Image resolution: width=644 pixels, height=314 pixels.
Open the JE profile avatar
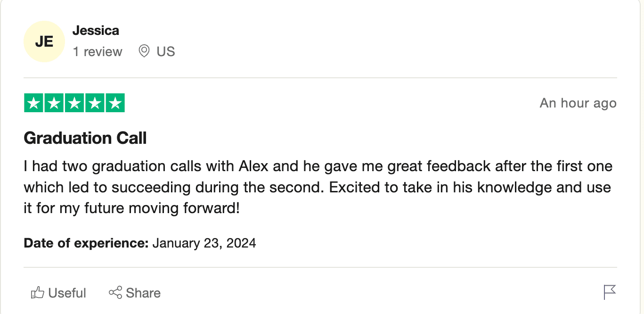(x=44, y=41)
